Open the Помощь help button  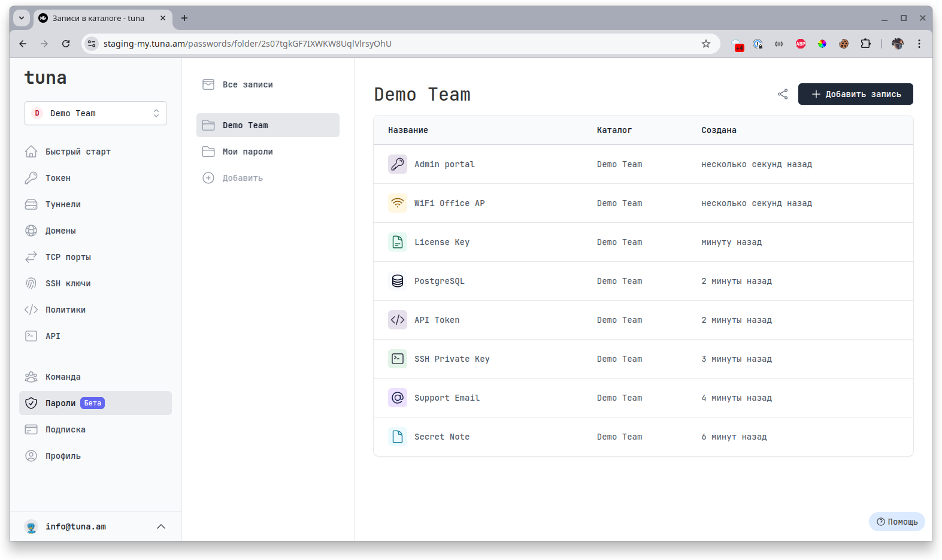896,522
